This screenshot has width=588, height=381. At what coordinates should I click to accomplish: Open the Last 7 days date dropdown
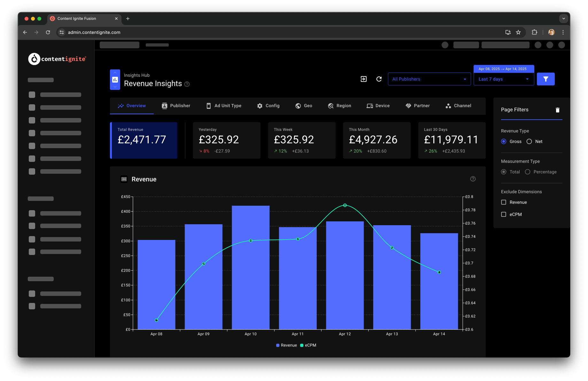point(504,79)
